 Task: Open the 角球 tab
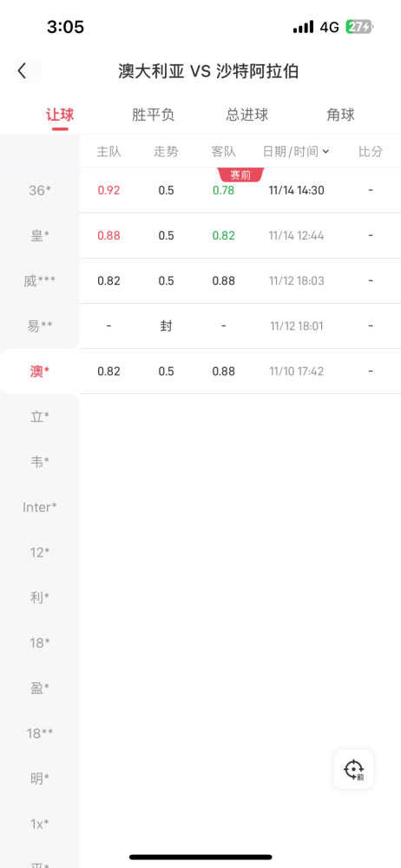click(340, 115)
